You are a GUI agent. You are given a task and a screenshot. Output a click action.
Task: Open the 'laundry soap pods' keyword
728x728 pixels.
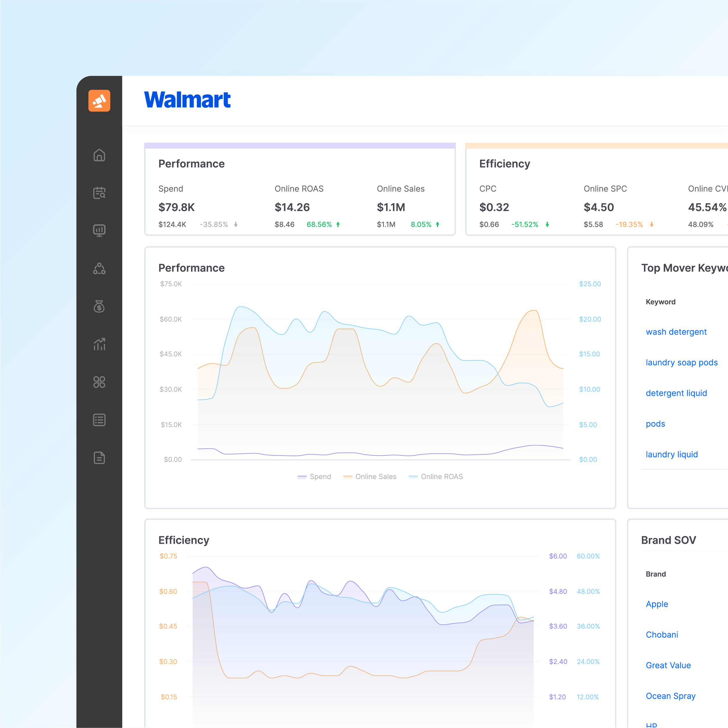pos(681,362)
